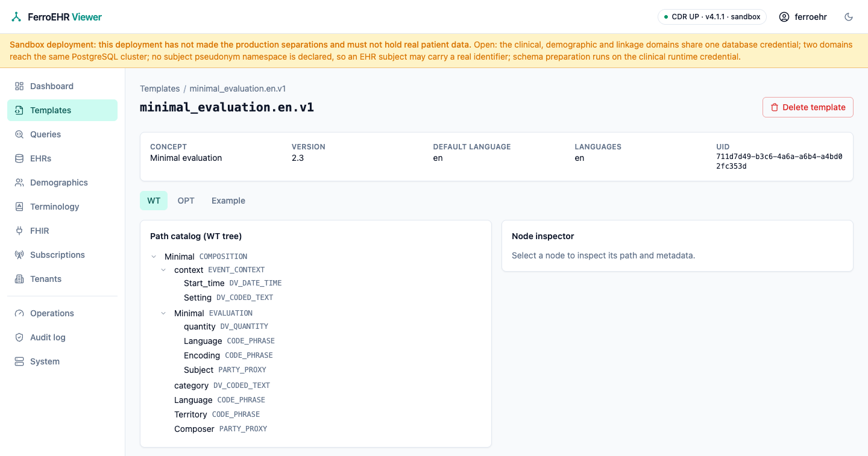The height and width of the screenshot is (456, 868).
Task: Click the EHRs database icon
Action: pos(19,158)
